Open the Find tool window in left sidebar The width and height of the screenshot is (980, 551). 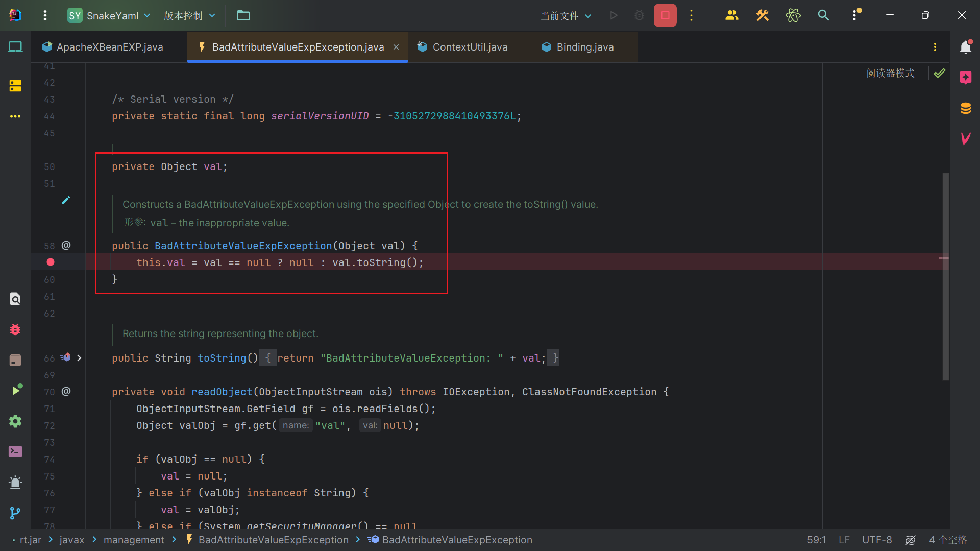click(15, 299)
